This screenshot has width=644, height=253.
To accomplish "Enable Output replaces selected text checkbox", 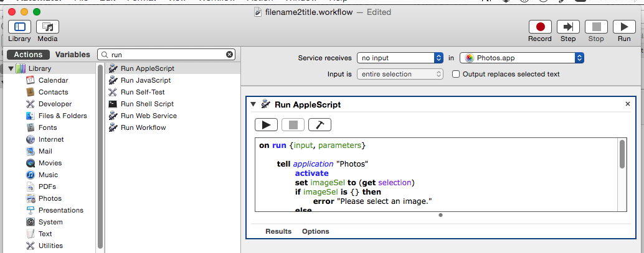I will pyautogui.click(x=455, y=74).
